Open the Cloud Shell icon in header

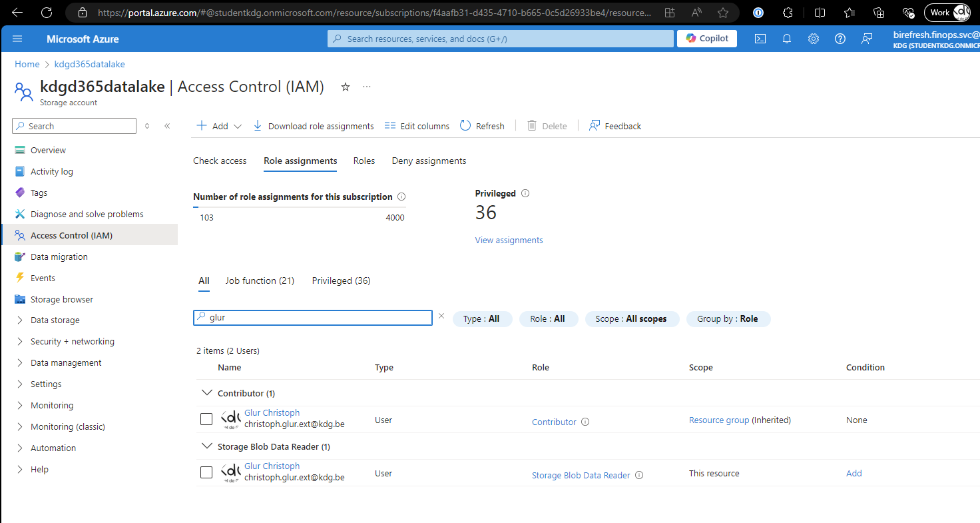pyautogui.click(x=760, y=39)
